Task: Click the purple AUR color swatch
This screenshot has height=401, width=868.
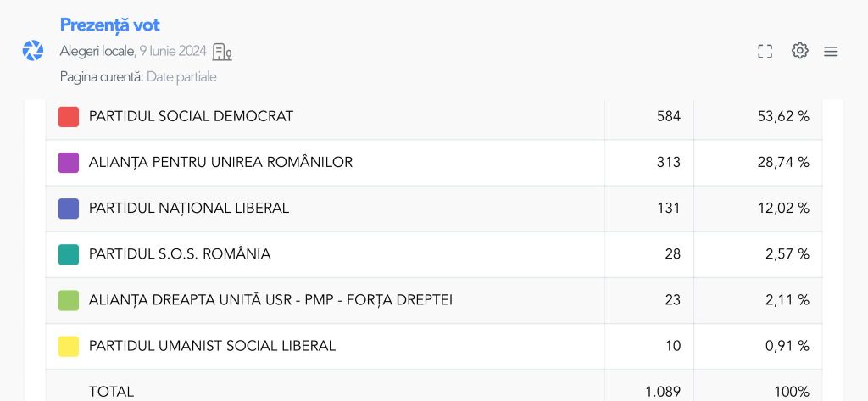Action: point(69,163)
